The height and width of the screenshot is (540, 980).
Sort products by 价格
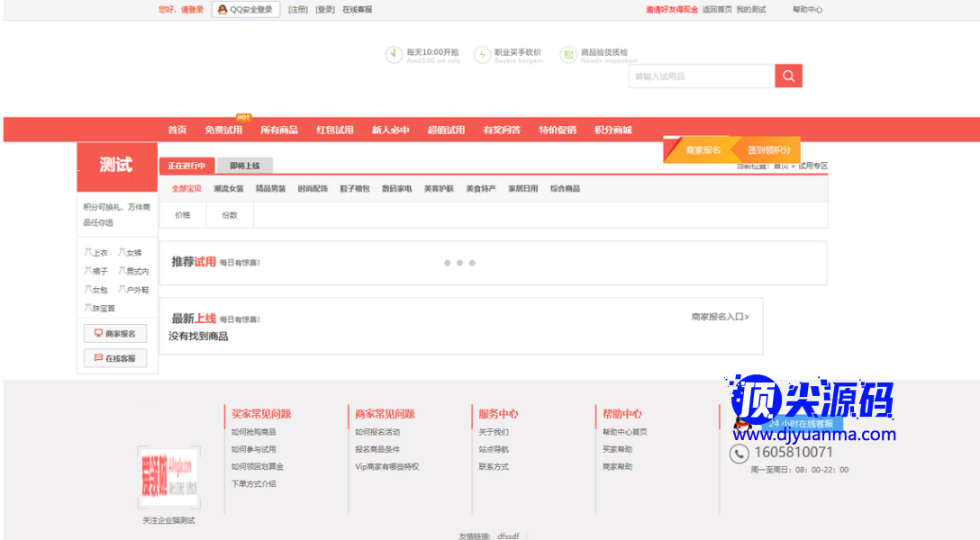[x=183, y=215]
